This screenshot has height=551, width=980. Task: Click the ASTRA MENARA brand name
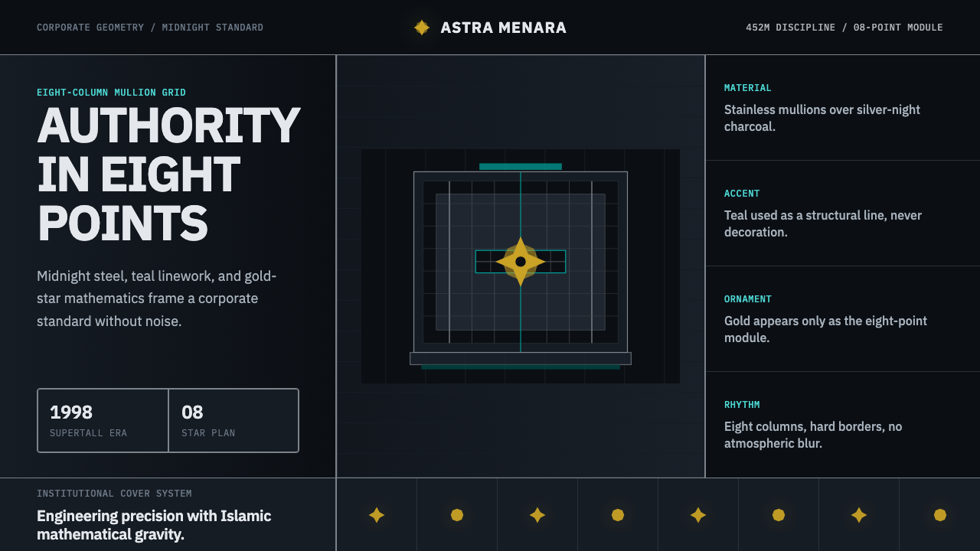coord(504,28)
